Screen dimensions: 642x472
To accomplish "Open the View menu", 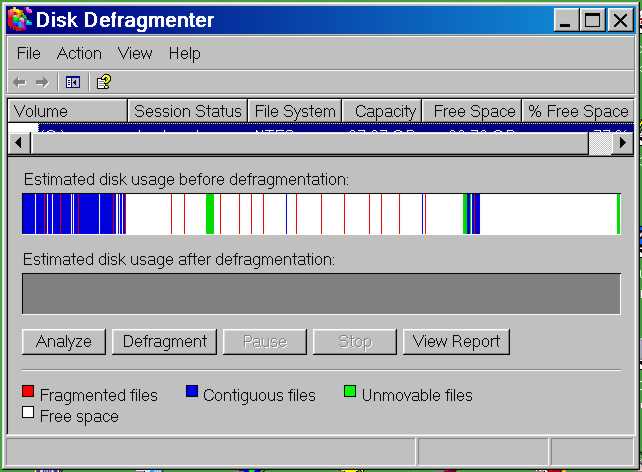I will 135,53.
